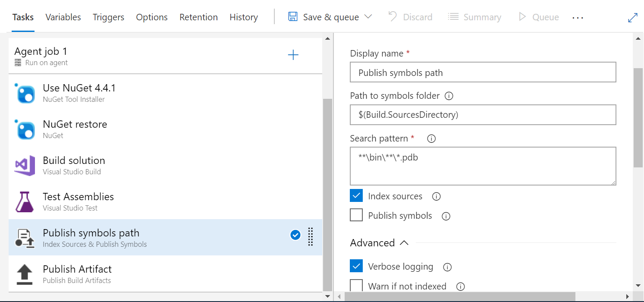This screenshot has height=302, width=644.
Task: Show info for Index sources
Action: (x=436, y=196)
